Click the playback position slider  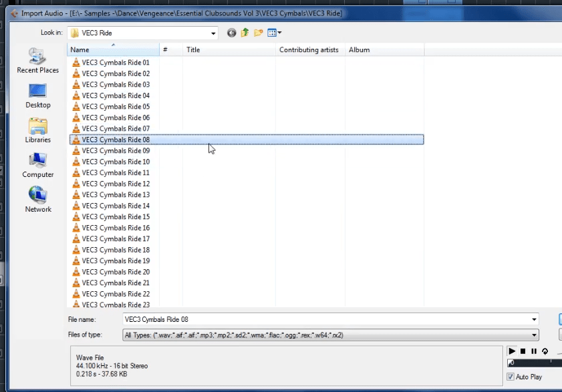tap(535, 363)
